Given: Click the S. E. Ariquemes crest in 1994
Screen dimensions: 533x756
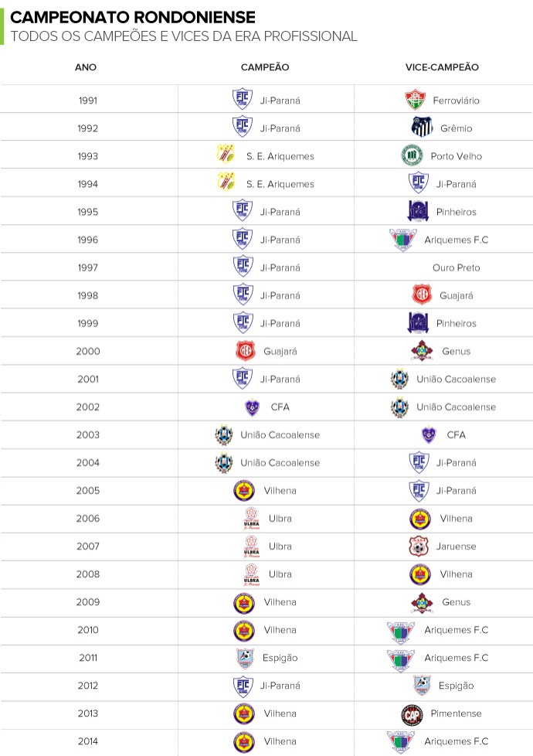Looking at the screenshot, I should pos(226,182).
